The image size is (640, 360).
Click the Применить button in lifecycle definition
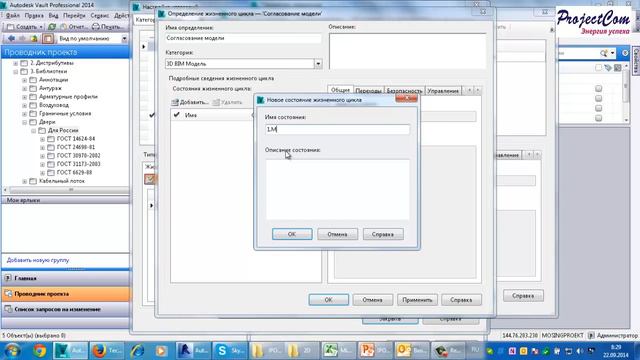417,300
